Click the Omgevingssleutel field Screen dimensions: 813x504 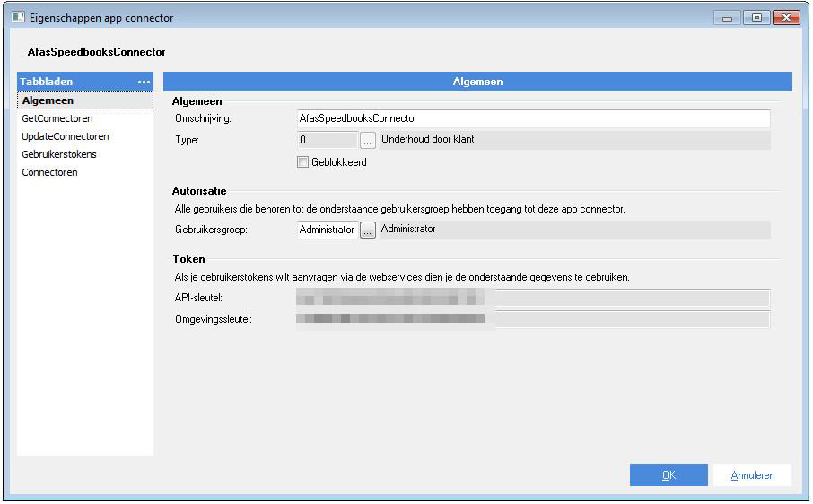[533, 319]
